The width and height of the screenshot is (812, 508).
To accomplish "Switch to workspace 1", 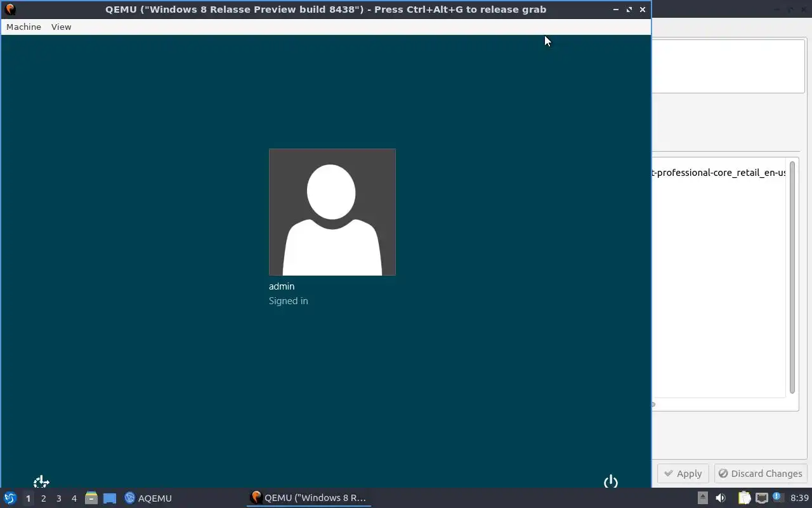I will point(28,498).
